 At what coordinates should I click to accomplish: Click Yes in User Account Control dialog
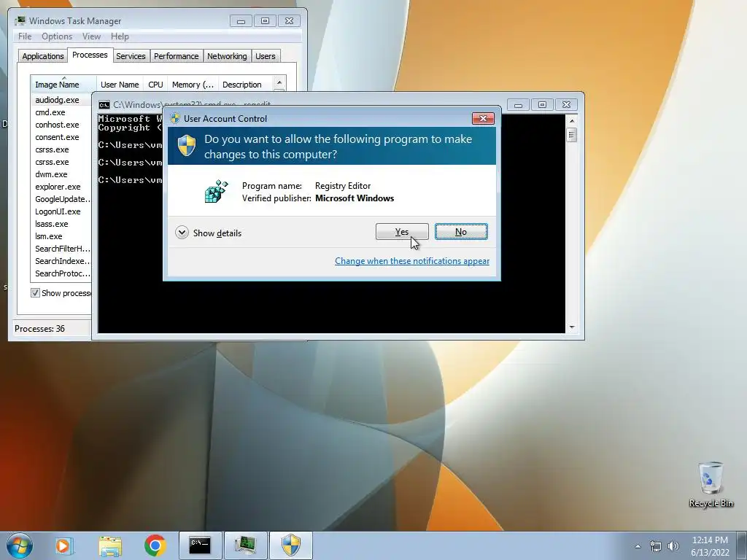402,232
